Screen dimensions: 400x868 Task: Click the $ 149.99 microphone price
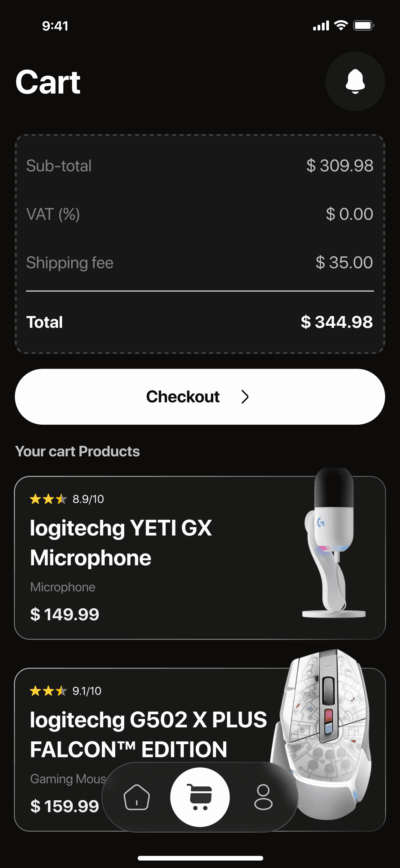tap(64, 614)
